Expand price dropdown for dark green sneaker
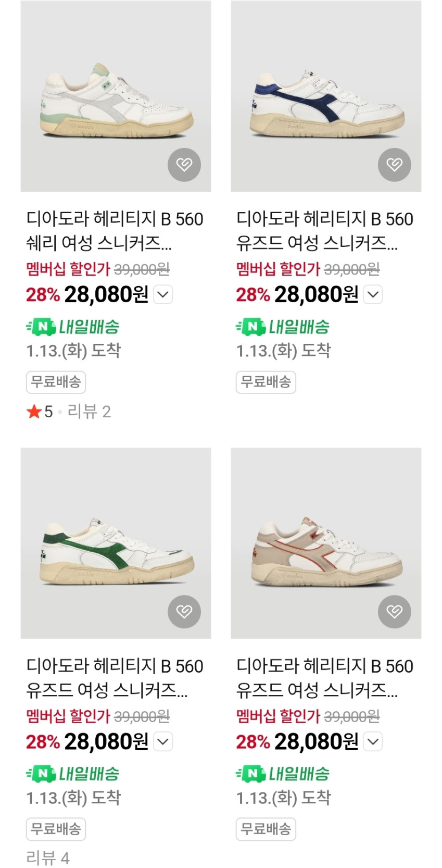 coord(163,741)
